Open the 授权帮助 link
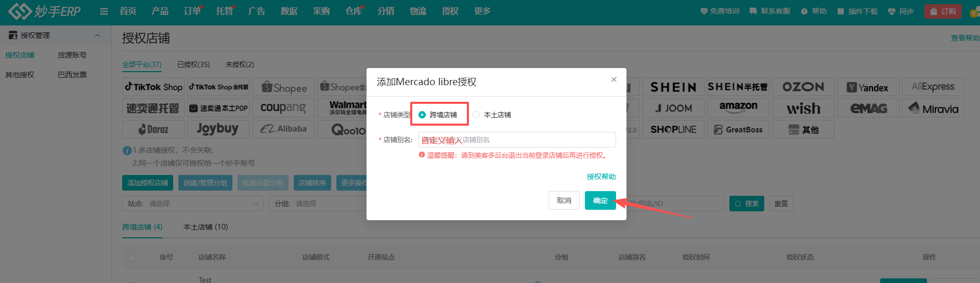 [602, 177]
